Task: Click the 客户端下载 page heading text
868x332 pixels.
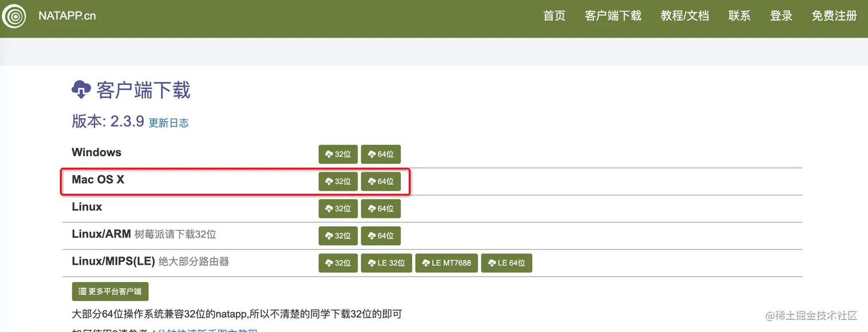Action: pos(144,90)
